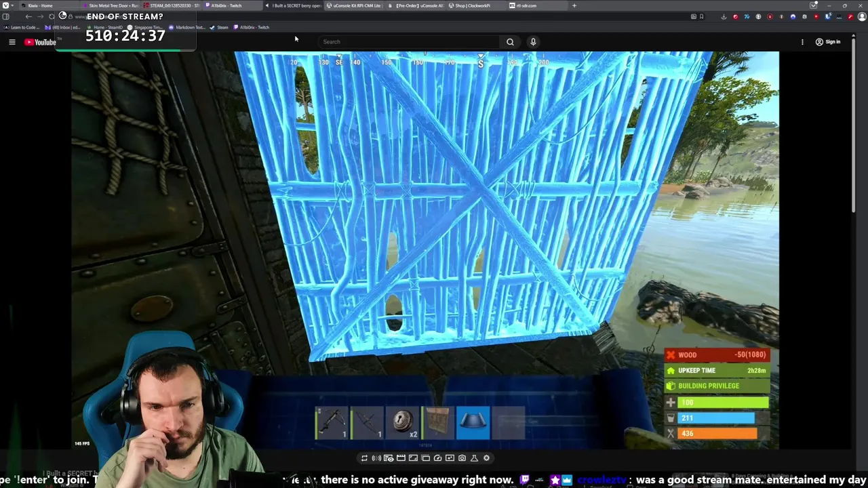Click the Sign in button

(828, 42)
